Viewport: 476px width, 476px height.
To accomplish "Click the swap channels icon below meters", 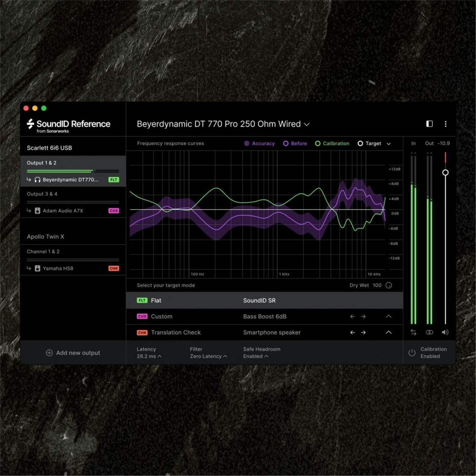I will coord(413,332).
